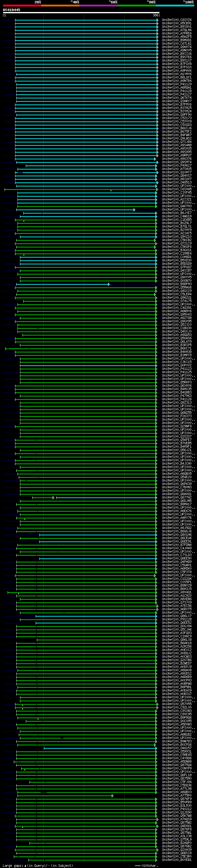The height and width of the screenshot is (868, 197).
Task: Click the UniRef100_P40212 label
Action: 176,809
